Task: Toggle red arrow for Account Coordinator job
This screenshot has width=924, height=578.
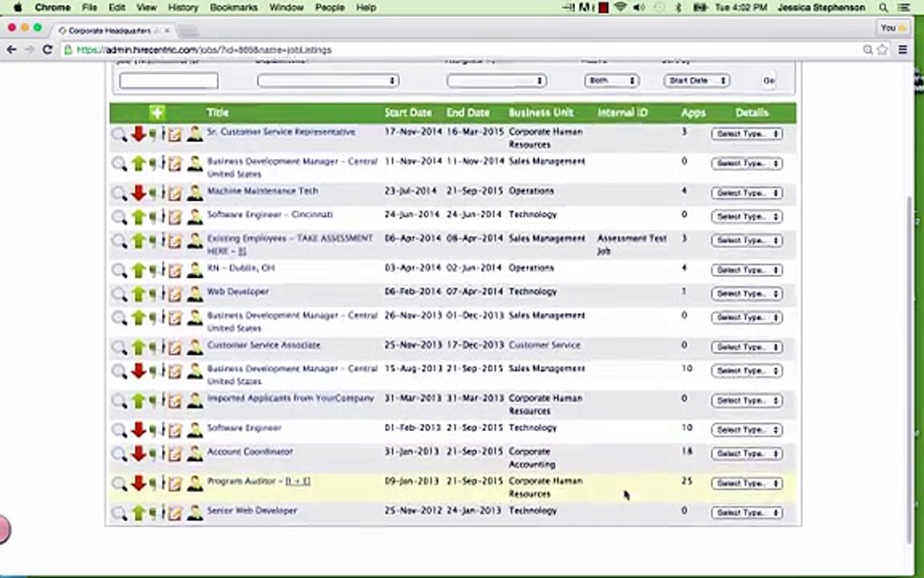Action: tap(139, 453)
